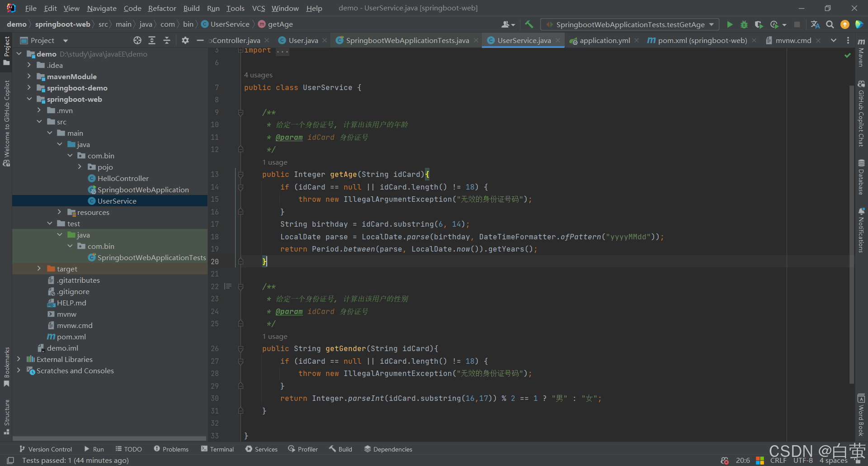Switch to the application.yml editor tab
868x466 pixels.
click(x=604, y=40)
